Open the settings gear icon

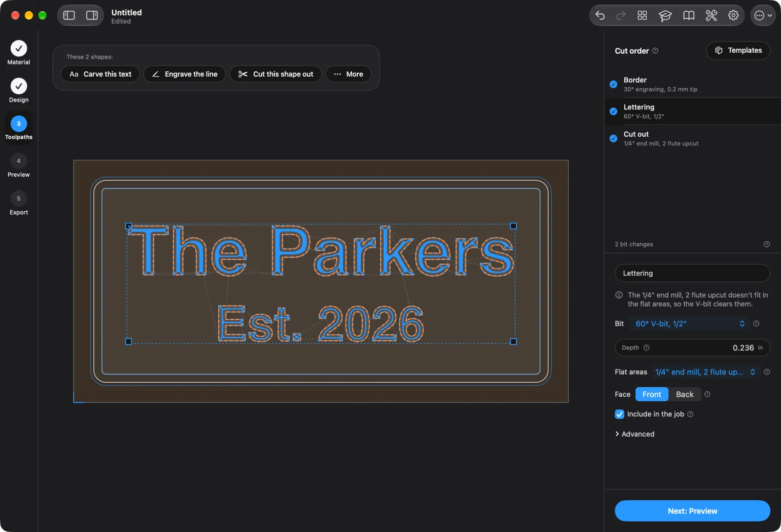(x=733, y=16)
